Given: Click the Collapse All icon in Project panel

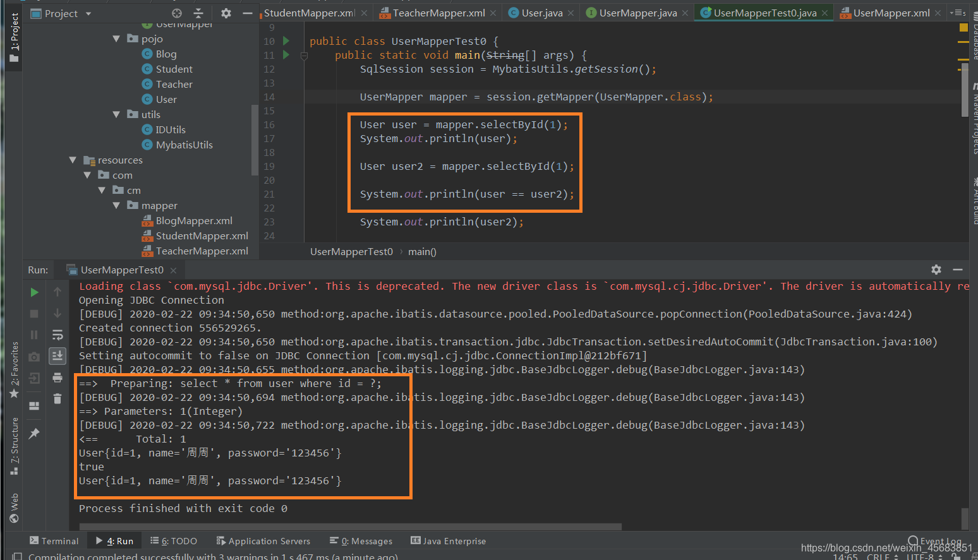Looking at the screenshot, I should [x=198, y=13].
